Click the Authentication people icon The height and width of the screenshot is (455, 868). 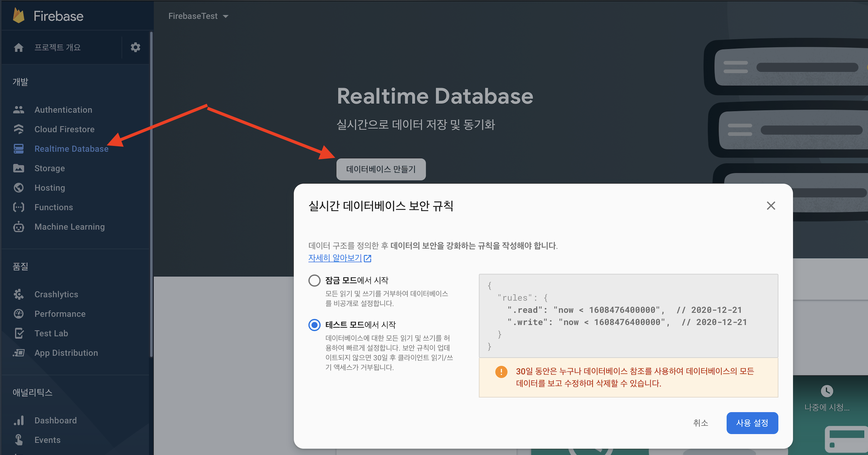tap(18, 110)
